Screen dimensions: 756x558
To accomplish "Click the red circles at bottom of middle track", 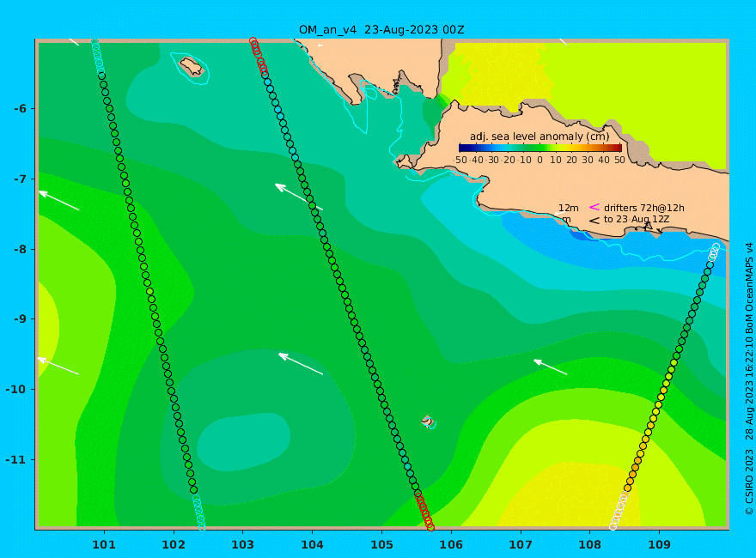I will point(424,512).
